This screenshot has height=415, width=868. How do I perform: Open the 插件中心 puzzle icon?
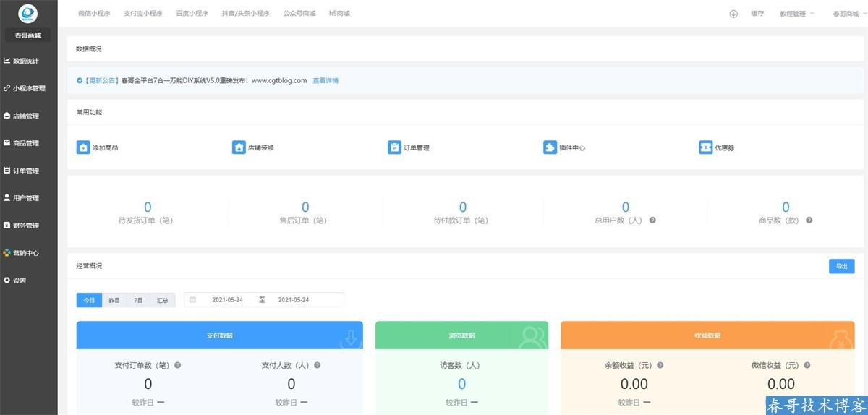click(550, 147)
